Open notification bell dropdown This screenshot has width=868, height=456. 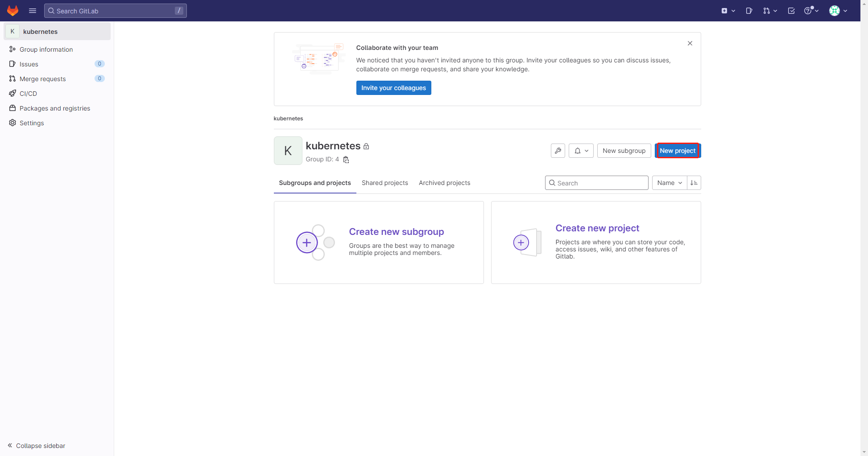[581, 151]
